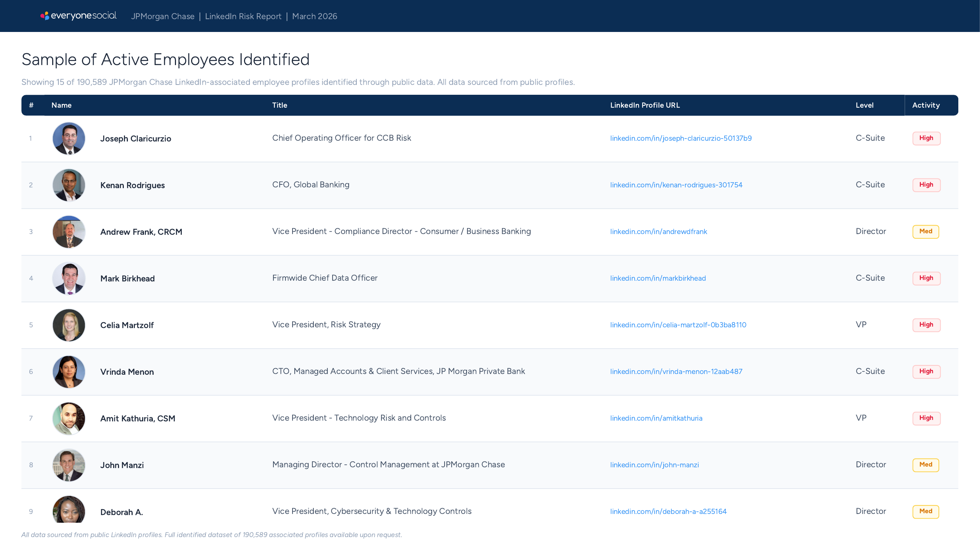Select Deborah A.'s avatar picture
The width and height of the screenshot is (980, 551).
pyautogui.click(x=69, y=509)
